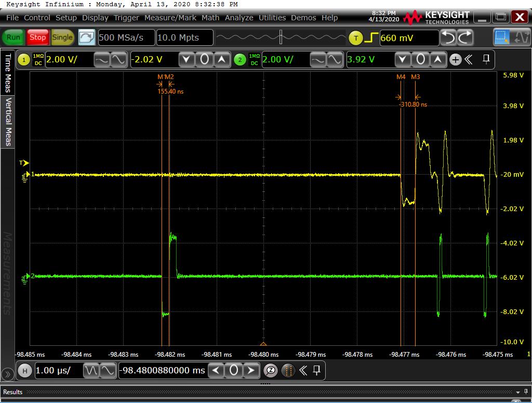Zero the horizontal position offset
Image resolution: width=532 pixels, height=403 pixels.
point(234,371)
